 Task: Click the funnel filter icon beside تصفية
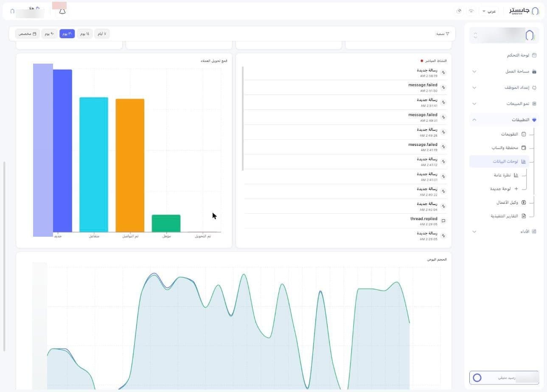click(447, 34)
